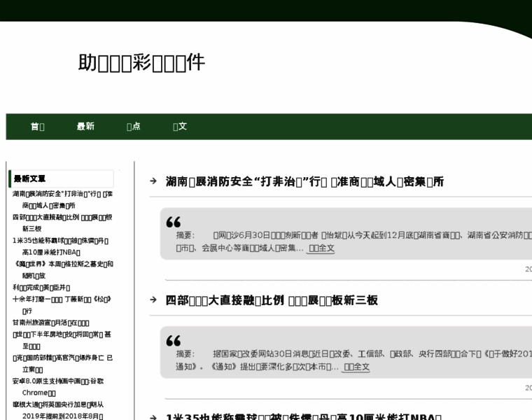Open the main article headline beginning with 湖南
This screenshot has width=532, height=420.
(x=304, y=181)
